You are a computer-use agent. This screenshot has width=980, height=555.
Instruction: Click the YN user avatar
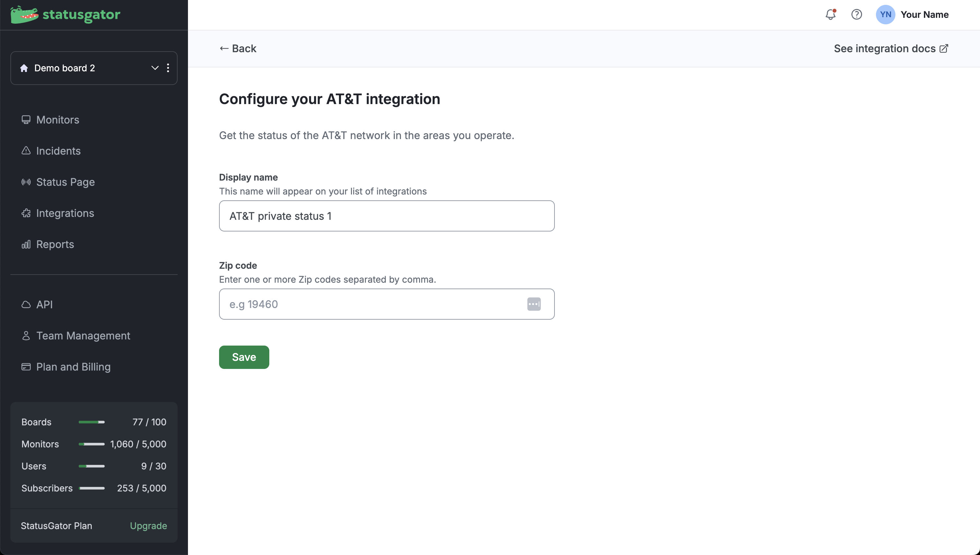coord(885,15)
